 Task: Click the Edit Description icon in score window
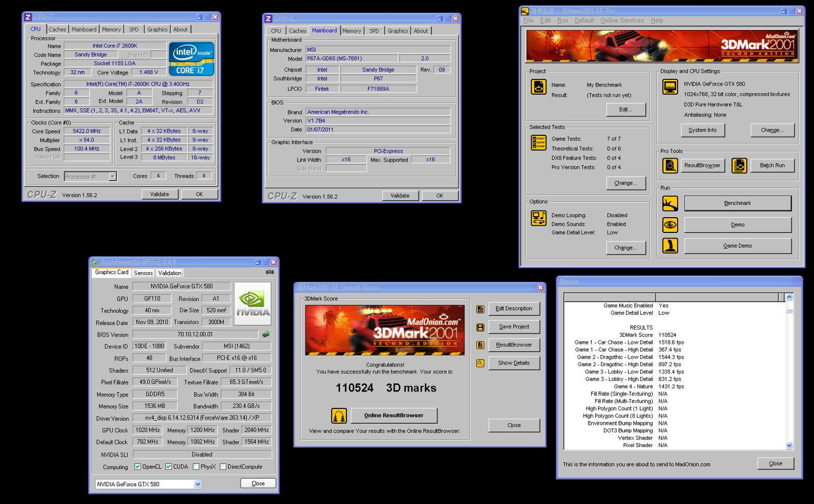pyautogui.click(x=480, y=309)
